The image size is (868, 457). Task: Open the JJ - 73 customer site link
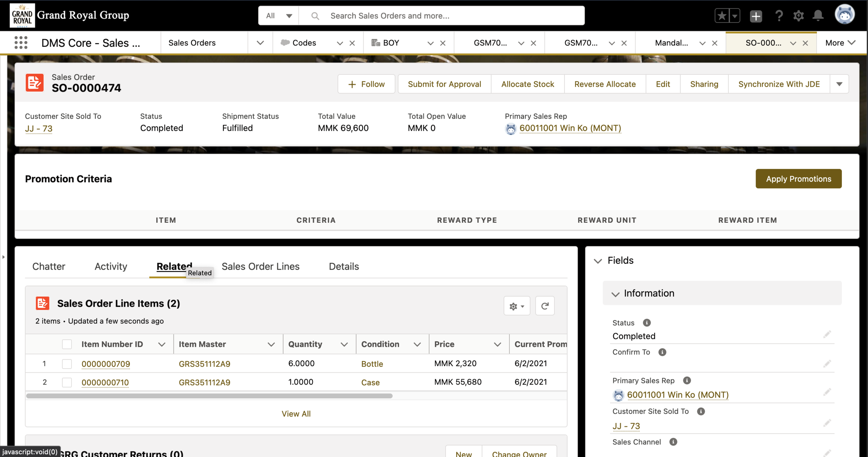pyautogui.click(x=39, y=128)
